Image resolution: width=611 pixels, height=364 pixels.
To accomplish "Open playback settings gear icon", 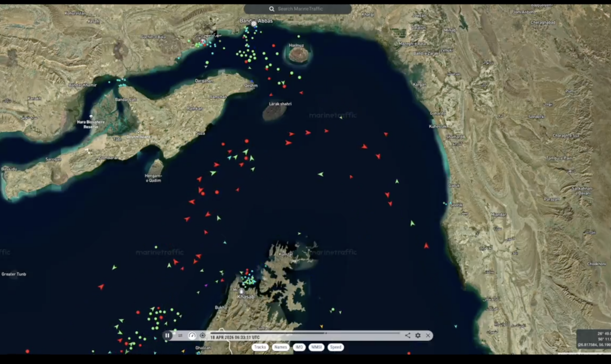I will 418,335.
